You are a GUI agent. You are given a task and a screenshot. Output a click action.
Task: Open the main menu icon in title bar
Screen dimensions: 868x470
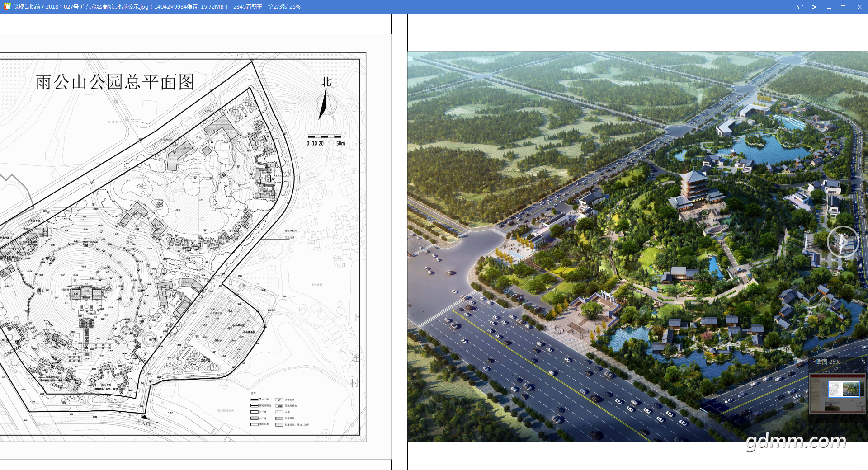pos(786,7)
